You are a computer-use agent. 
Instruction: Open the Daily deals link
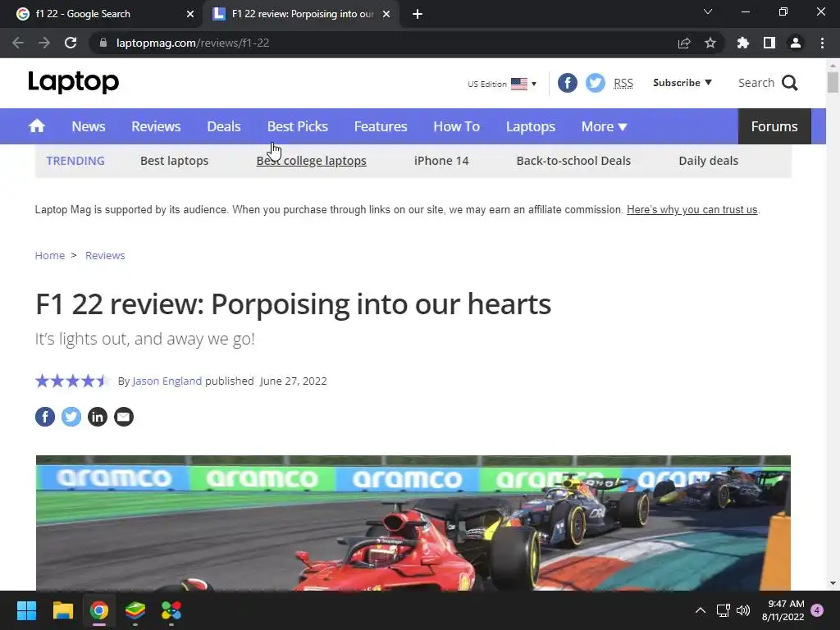pyautogui.click(x=708, y=161)
